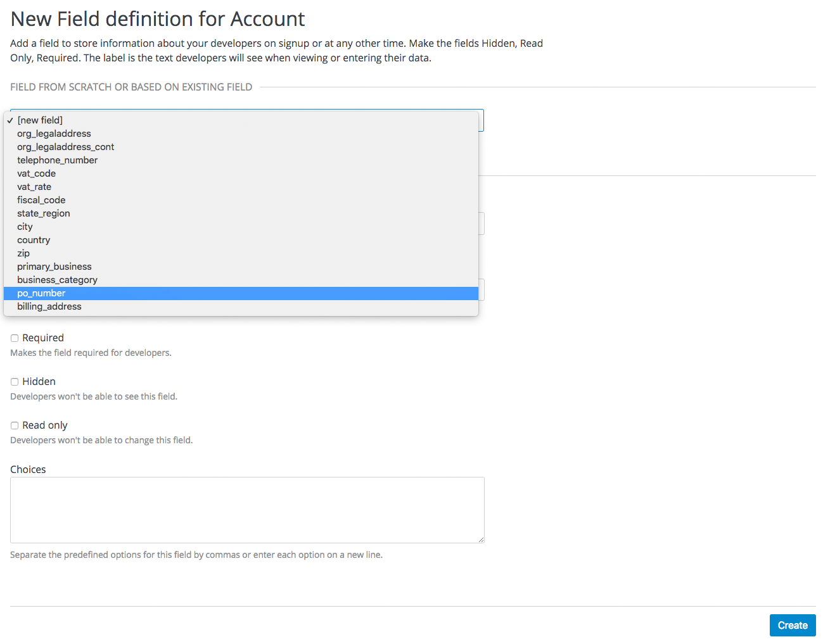The width and height of the screenshot is (823, 644).
Task: Select the org_legaladdress field option
Action: 54,133
